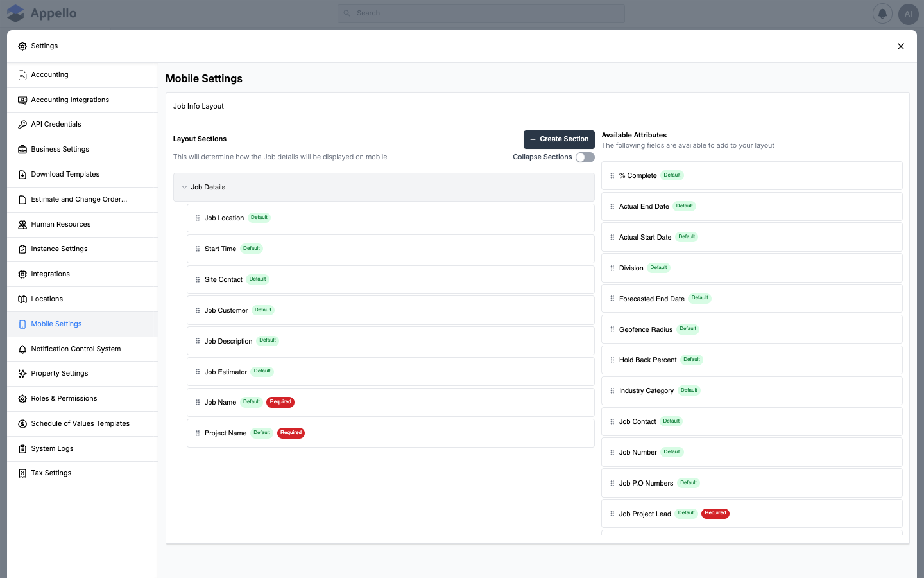Click the Instance Settings clipboard icon
Viewport: 924px width, 578px height.
click(x=22, y=249)
